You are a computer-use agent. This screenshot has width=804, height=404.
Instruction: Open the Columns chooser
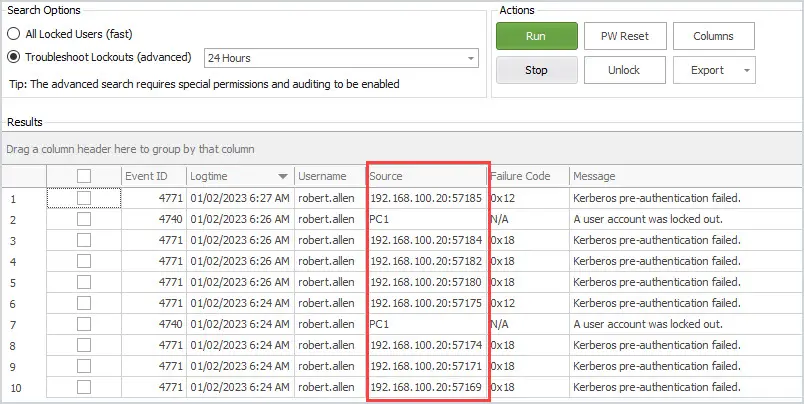(714, 36)
